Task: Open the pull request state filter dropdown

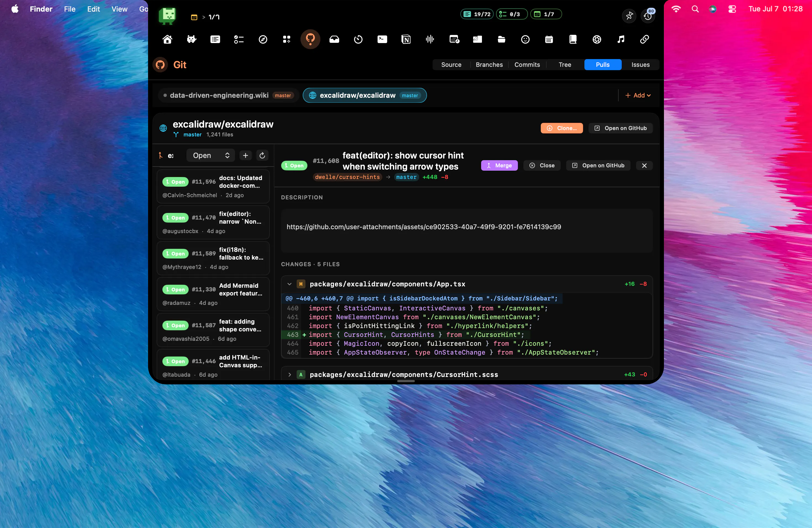Action: [210, 155]
